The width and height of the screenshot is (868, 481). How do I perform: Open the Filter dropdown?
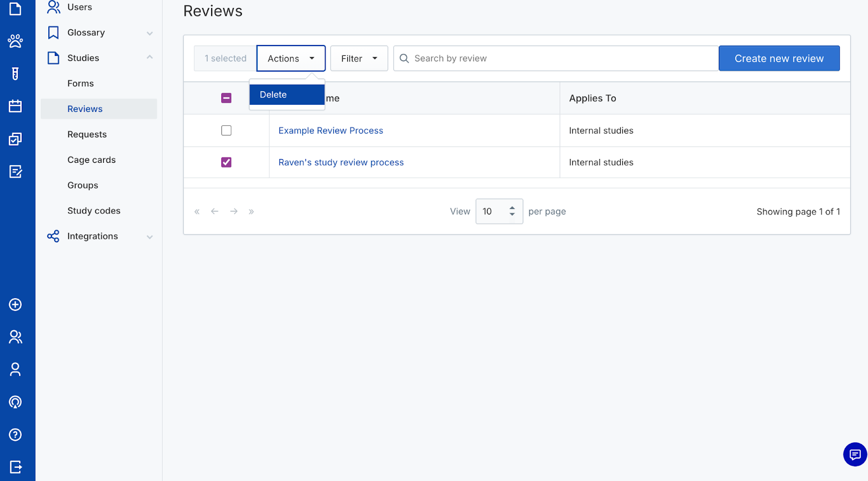[359, 59]
